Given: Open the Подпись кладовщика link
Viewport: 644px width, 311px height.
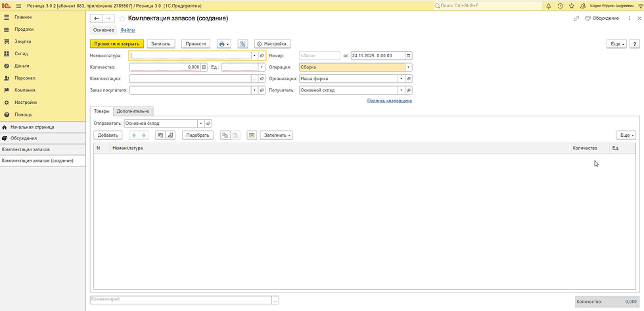Looking at the screenshot, I should 389,101.
